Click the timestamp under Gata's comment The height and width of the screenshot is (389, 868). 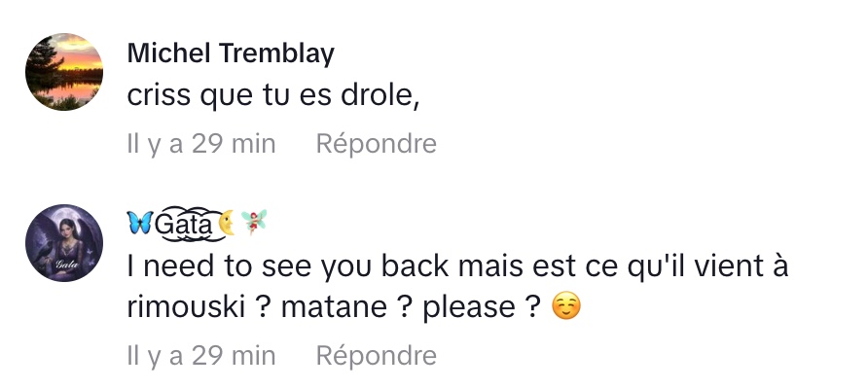tap(201, 356)
